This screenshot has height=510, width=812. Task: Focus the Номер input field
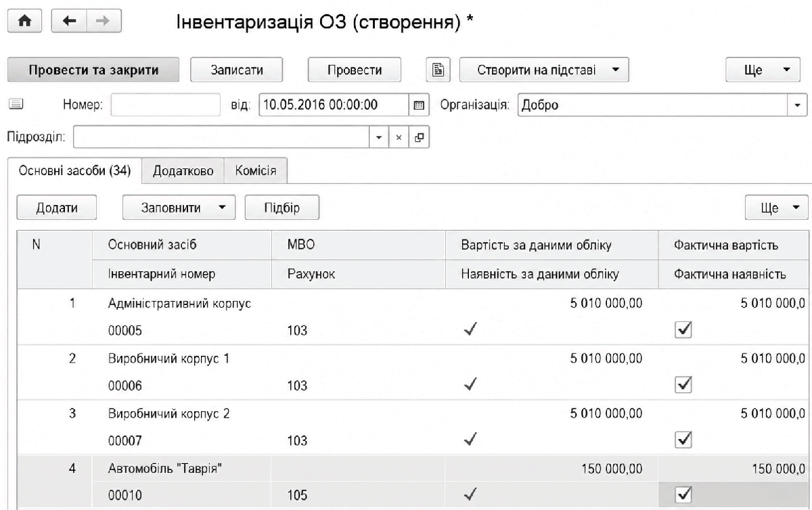pos(166,106)
